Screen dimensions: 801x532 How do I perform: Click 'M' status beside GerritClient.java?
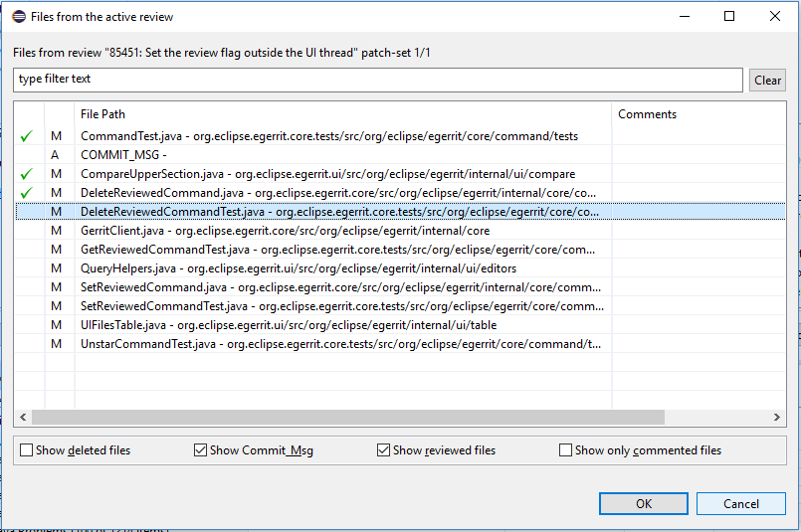(56, 231)
